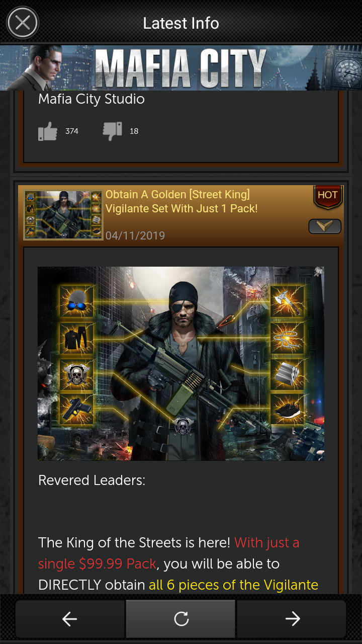This screenshot has height=644, width=362.
Task: Tap the helmet with goggles gear icon
Action: click(x=76, y=301)
